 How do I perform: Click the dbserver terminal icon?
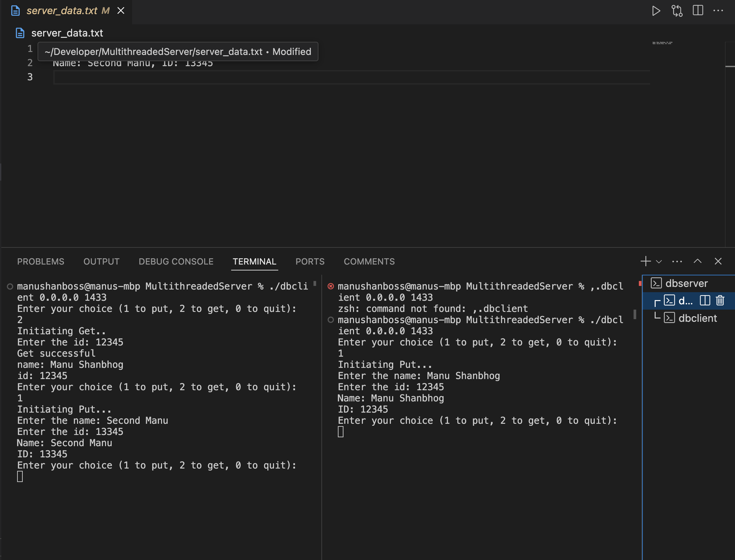point(656,283)
